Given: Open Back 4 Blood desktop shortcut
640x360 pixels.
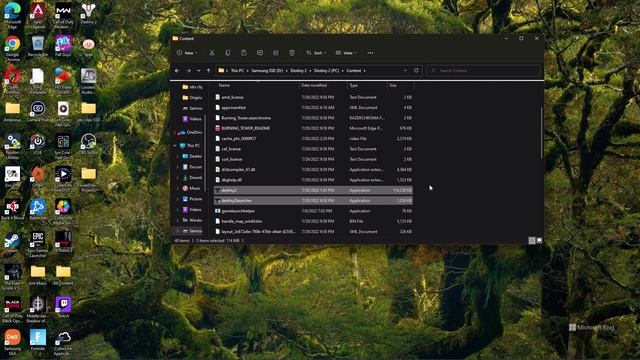Looking at the screenshot, I should point(13,210).
